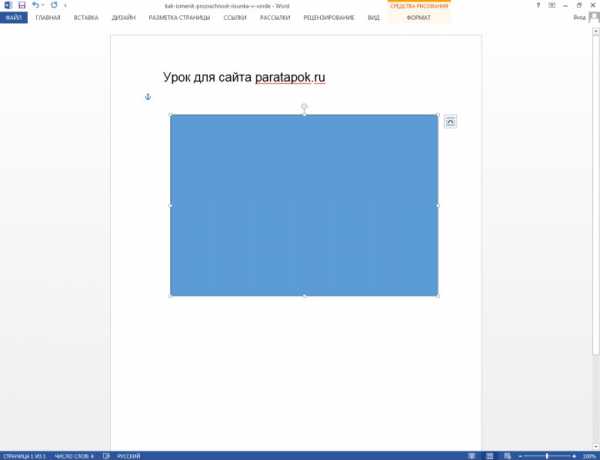The width and height of the screenshot is (600, 460).
Task: Click the page count in status bar
Action: (24, 456)
